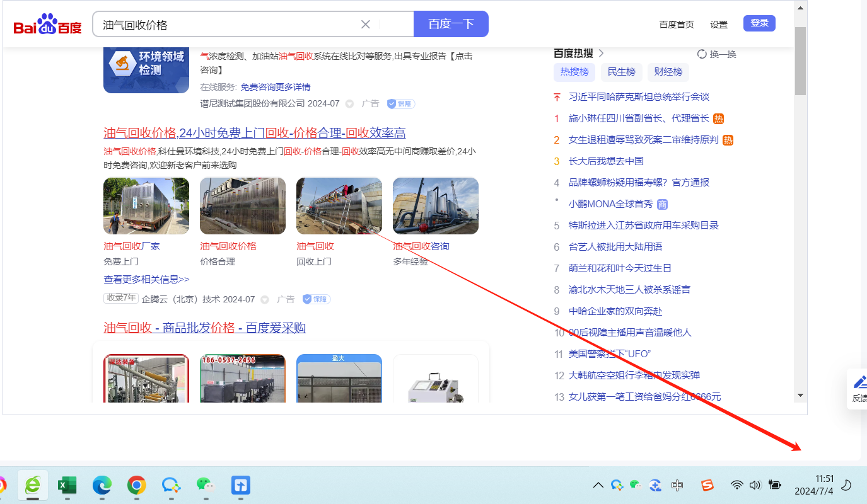The image size is (867, 504).
Task: Click the 换一换 refresh icon
Action: pyautogui.click(x=702, y=54)
